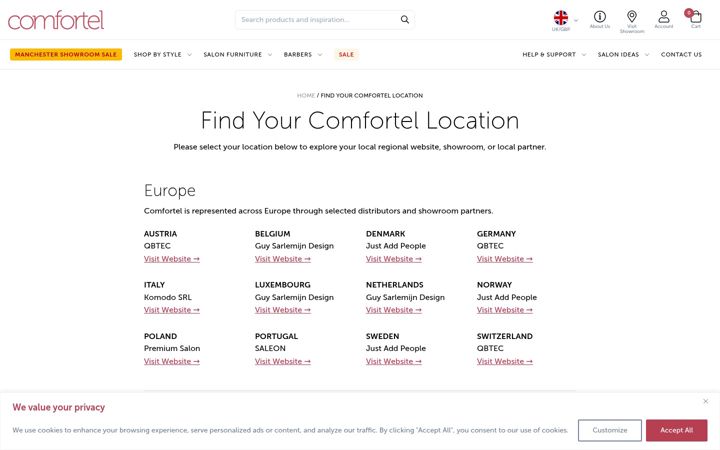Click the We value your privacy heading
The image size is (720, 450).
coord(59,407)
